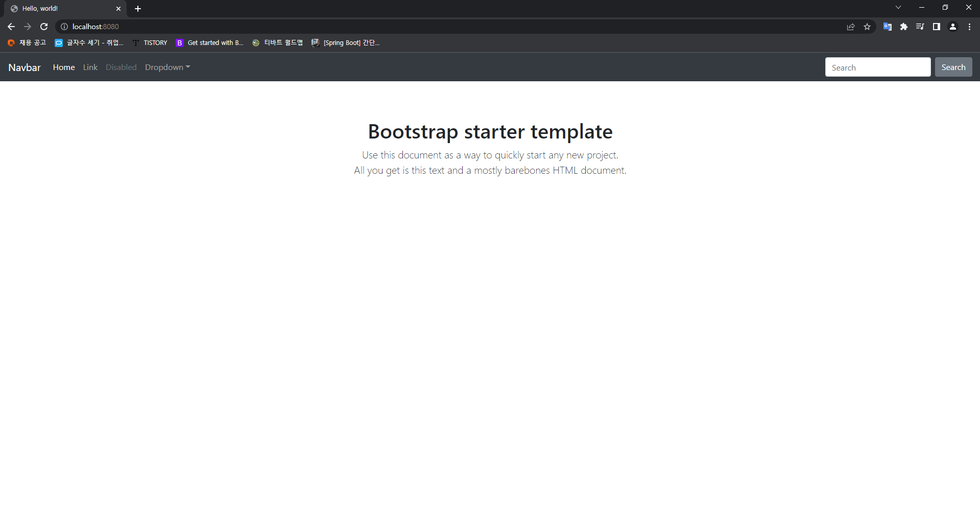Viewport: 980px width, 530px height.
Task: Toggle the browser side panel icon
Action: 937,27
